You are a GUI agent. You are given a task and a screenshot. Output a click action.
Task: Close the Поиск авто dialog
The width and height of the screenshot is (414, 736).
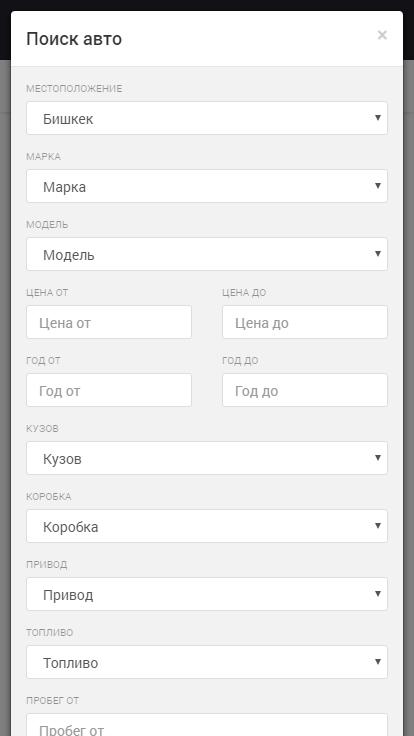click(382, 35)
